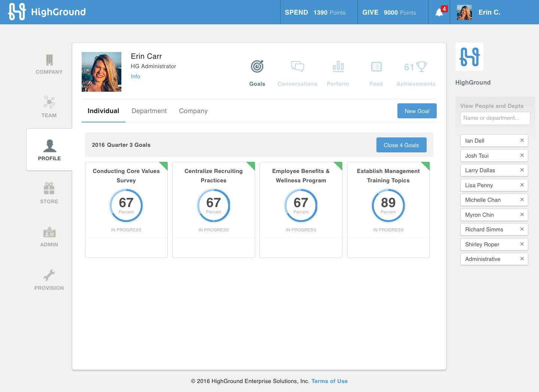The height and width of the screenshot is (392, 539).
Task: Click the SPEND 1390 Points item
Action: coord(315,12)
